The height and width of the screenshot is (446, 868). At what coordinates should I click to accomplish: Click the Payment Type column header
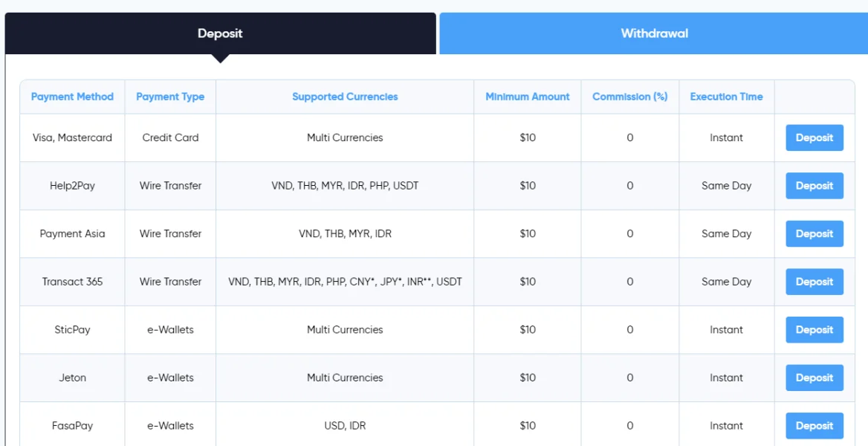(170, 97)
